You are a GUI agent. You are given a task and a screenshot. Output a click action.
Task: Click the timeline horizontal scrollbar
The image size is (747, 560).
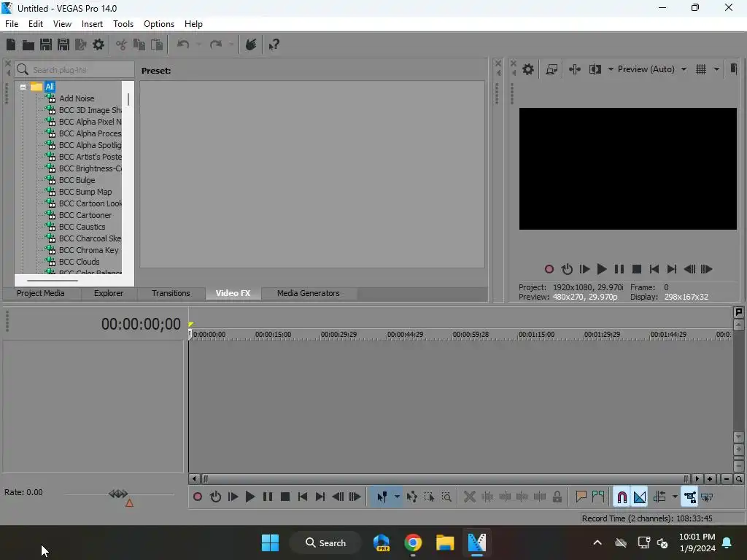point(446,479)
